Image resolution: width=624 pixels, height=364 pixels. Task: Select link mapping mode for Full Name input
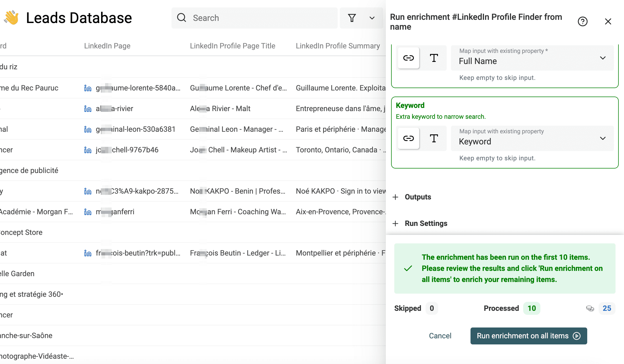(x=409, y=58)
